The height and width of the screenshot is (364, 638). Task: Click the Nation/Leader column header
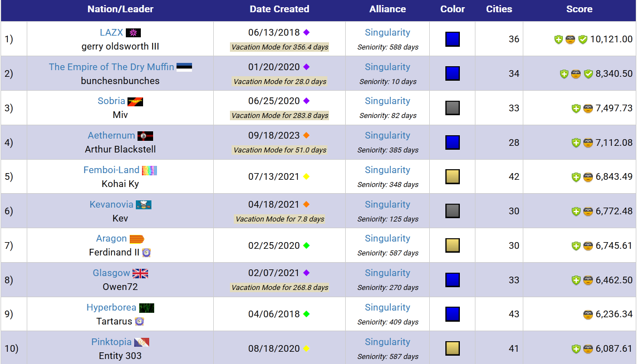pos(120,9)
